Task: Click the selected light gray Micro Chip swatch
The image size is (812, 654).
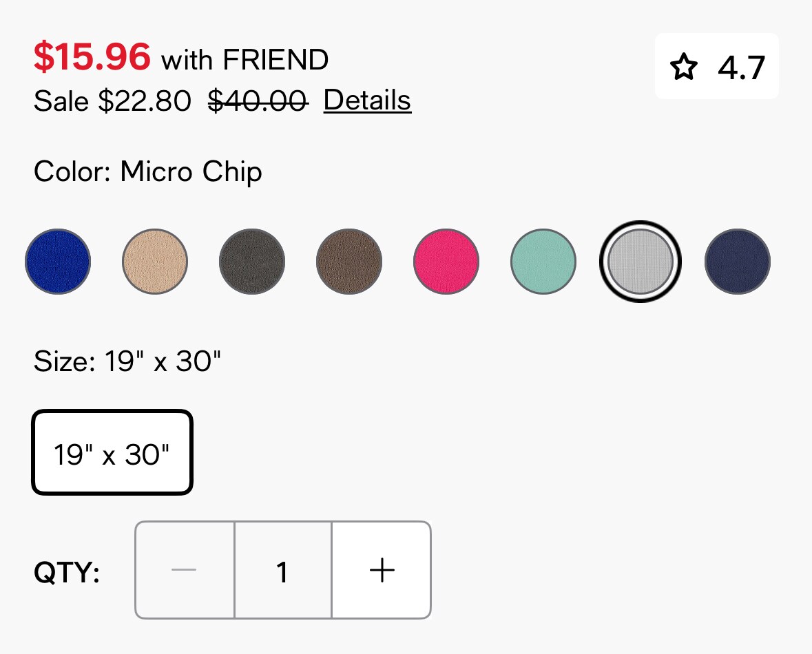Action: click(x=640, y=262)
